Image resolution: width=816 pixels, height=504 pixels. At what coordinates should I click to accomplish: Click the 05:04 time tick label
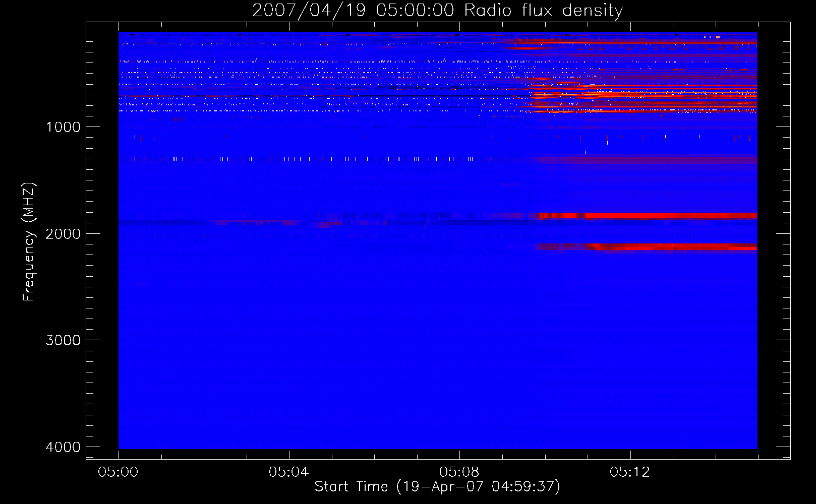pos(289,472)
